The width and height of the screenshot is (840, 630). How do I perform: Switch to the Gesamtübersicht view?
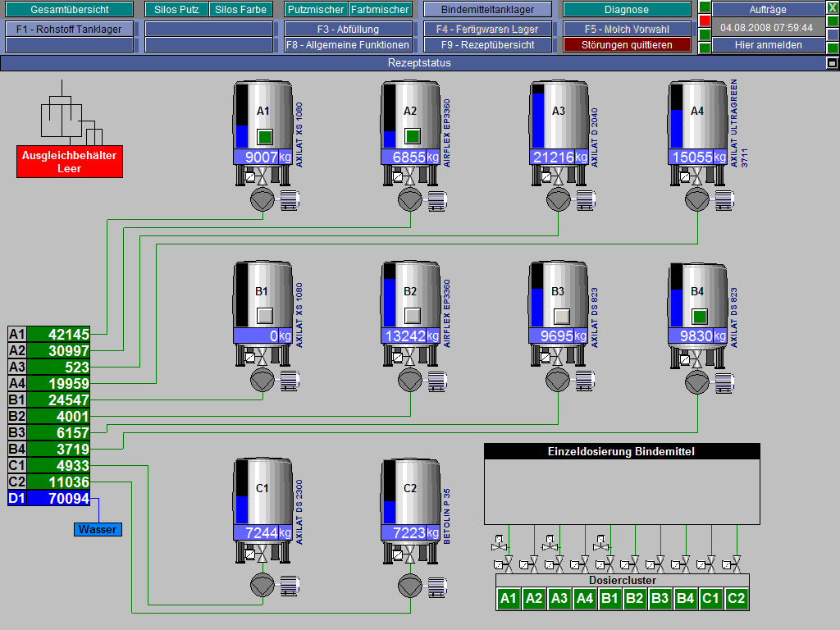70,10
